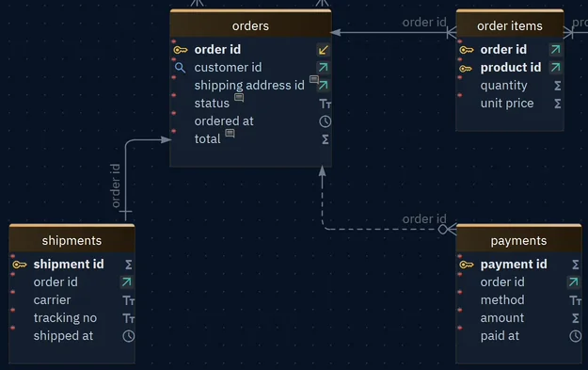
Task: Click the text type icon on method row
Action: [575, 300]
